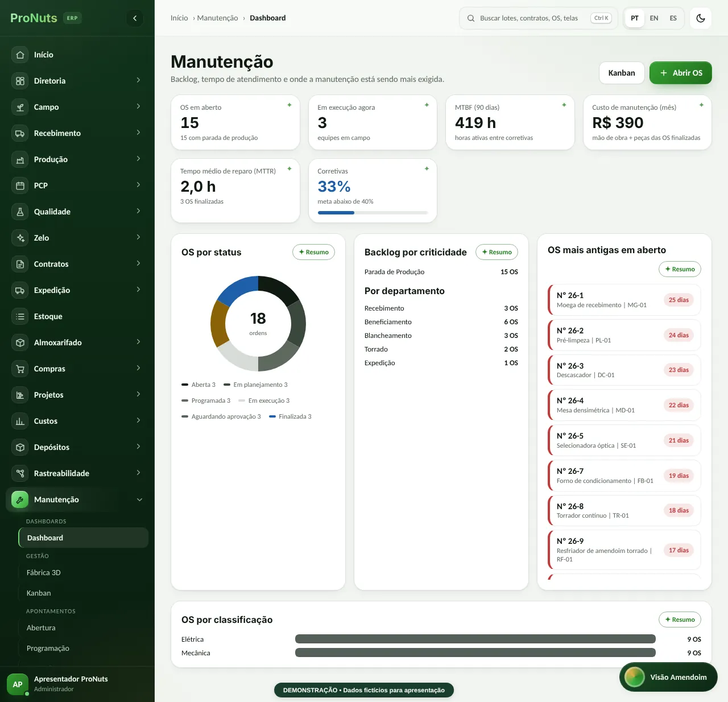Click the PCP calendar icon
The width and height of the screenshot is (728, 702).
(20, 185)
